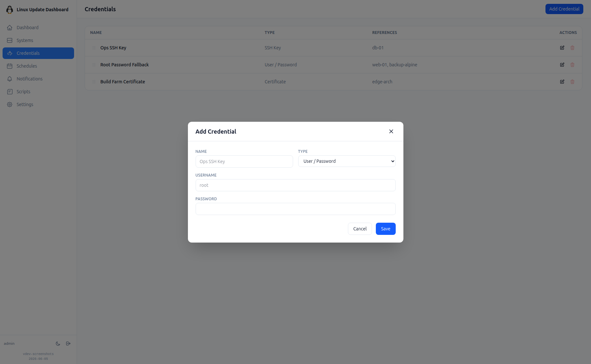Open Settings from the sidebar
The image size is (591, 364).
pyautogui.click(x=38, y=104)
